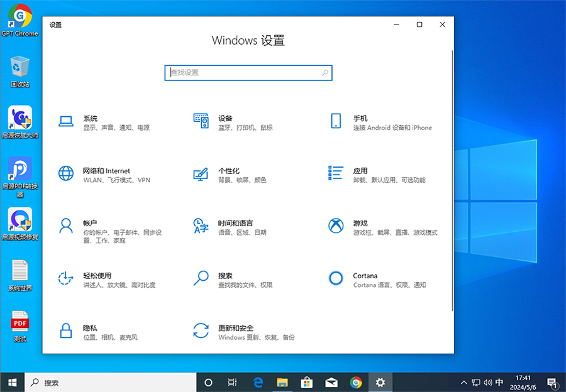
Task: Click the text 连接 Android 设备和 iPhone
Action: coord(392,128)
